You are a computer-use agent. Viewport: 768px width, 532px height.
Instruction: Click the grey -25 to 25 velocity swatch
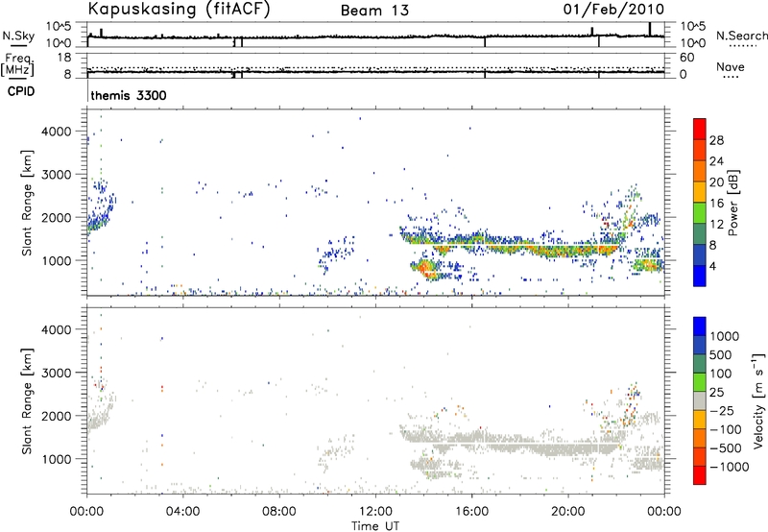click(700, 400)
